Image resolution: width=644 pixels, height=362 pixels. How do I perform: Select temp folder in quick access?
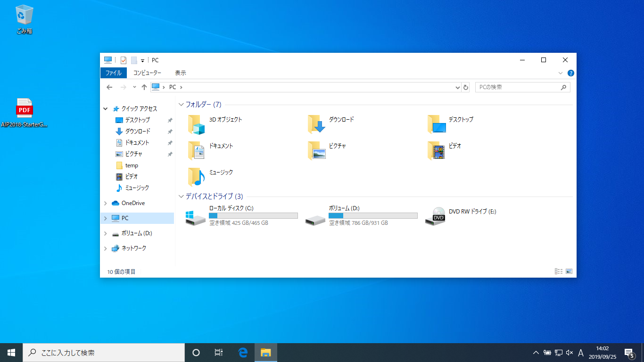tap(132, 165)
